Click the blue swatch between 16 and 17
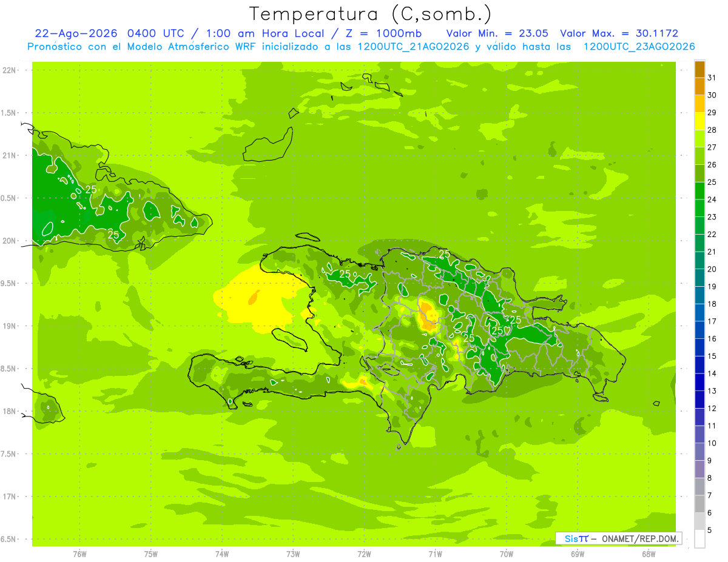This screenshot has height=562, width=728. pyautogui.click(x=699, y=330)
